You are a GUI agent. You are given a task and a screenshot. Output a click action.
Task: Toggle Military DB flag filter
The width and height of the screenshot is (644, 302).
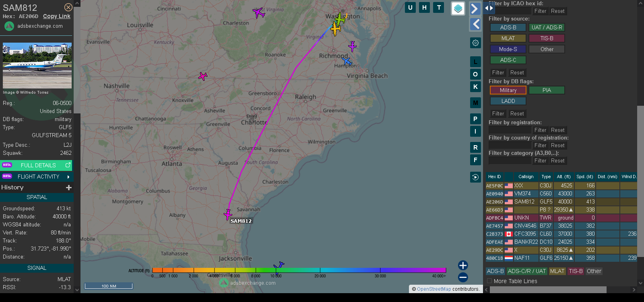click(508, 90)
